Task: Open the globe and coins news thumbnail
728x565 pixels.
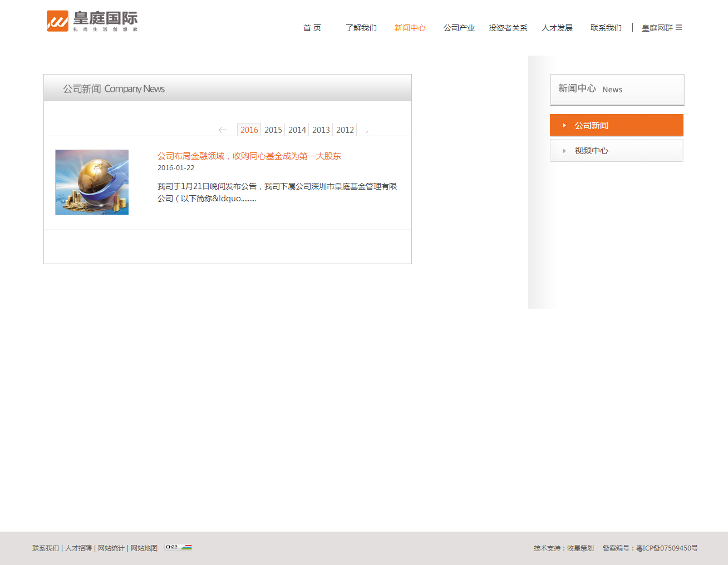Action: [92, 182]
